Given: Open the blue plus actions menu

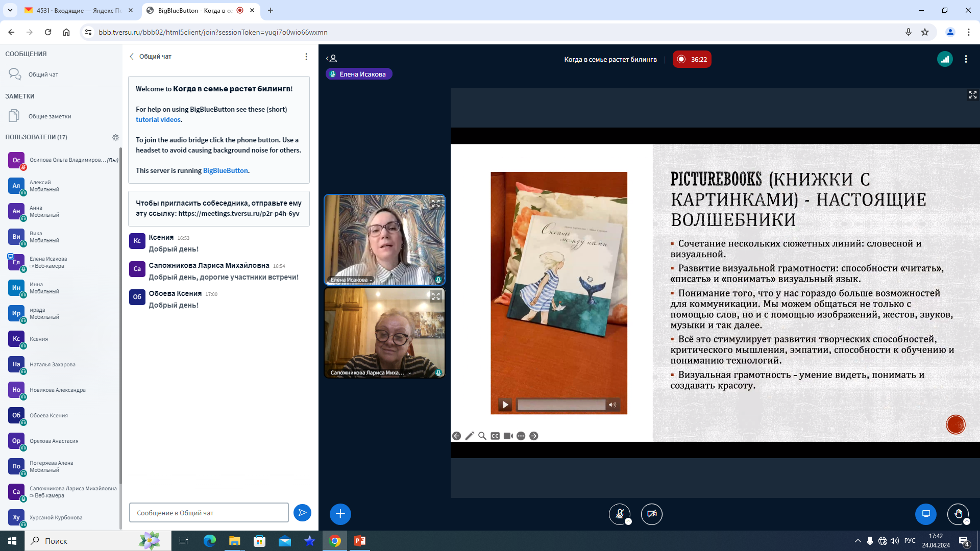Looking at the screenshot, I should pos(340,514).
